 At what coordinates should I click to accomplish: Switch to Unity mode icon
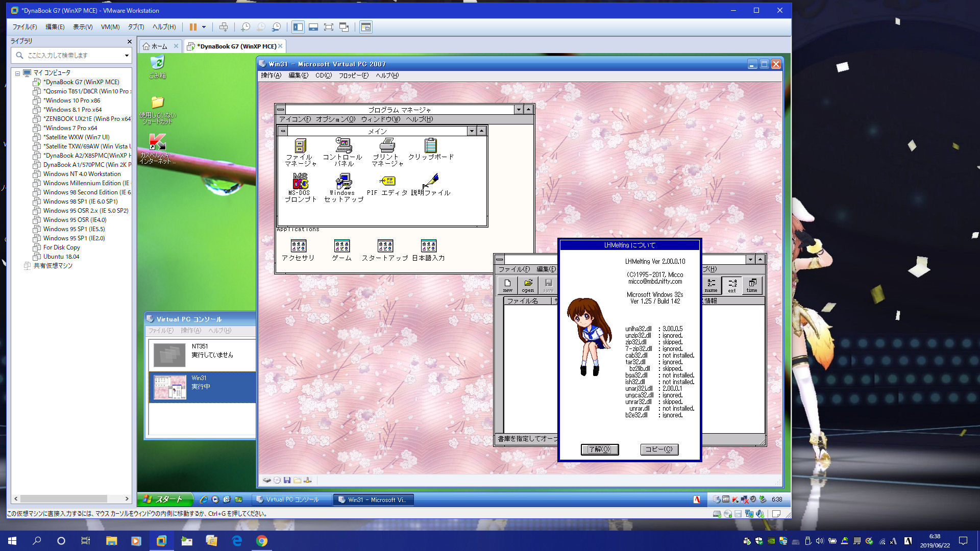point(344,27)
